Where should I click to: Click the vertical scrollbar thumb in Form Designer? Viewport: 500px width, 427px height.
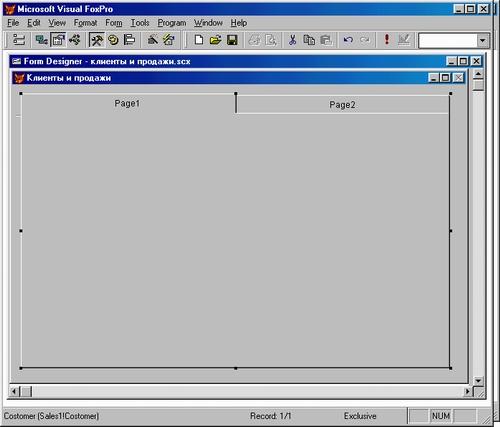pos(478,85)
